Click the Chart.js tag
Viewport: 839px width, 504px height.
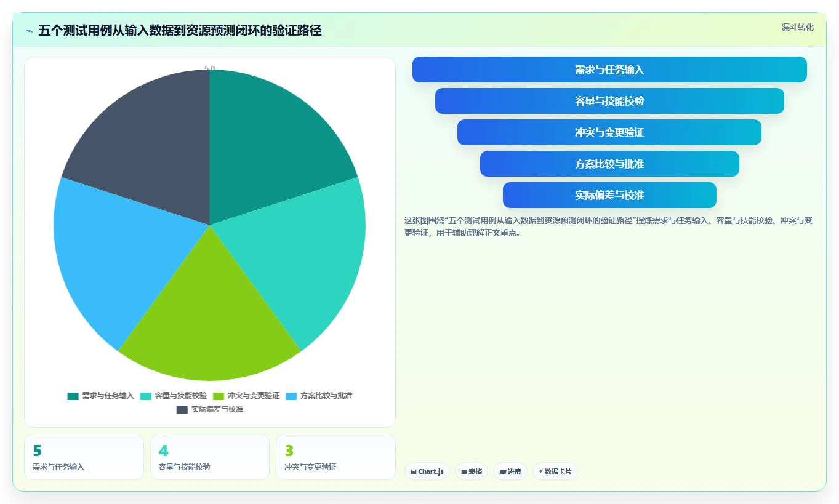[427, 471]
